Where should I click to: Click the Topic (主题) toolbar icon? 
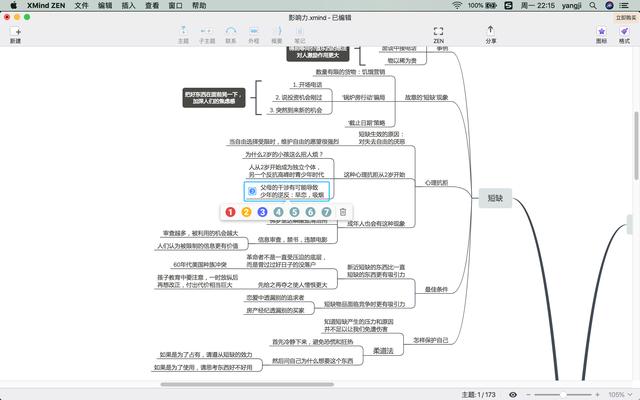click(183, 35)
